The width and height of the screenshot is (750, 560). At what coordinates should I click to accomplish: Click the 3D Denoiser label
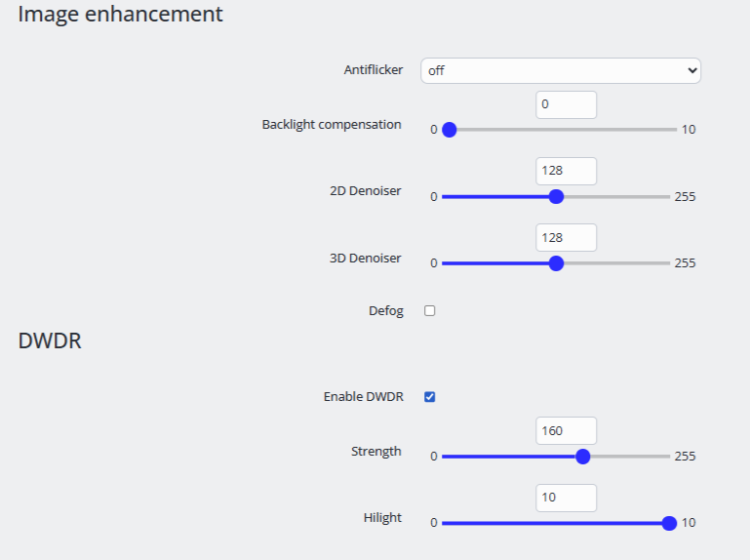click(x=366, y=259)
